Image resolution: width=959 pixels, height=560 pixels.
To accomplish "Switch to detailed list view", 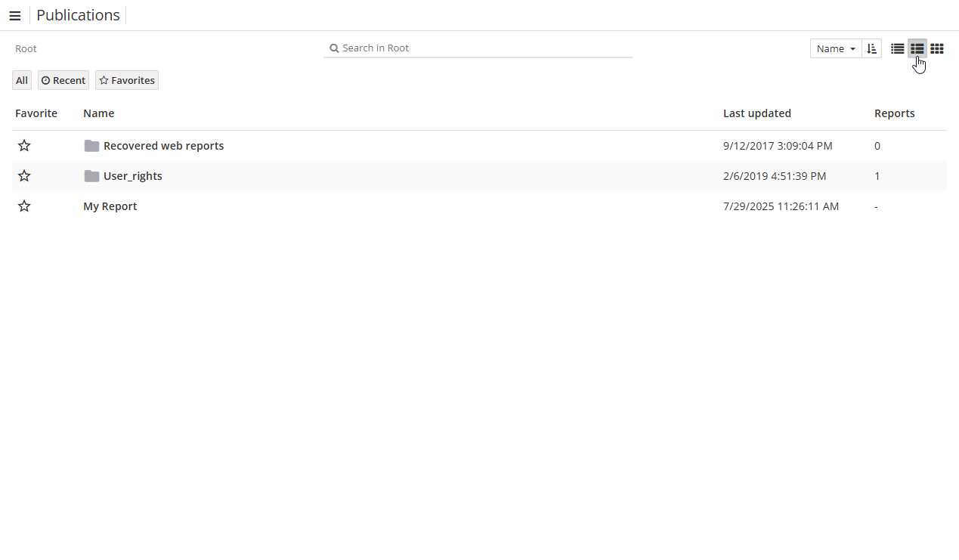I will click(917, 48).
